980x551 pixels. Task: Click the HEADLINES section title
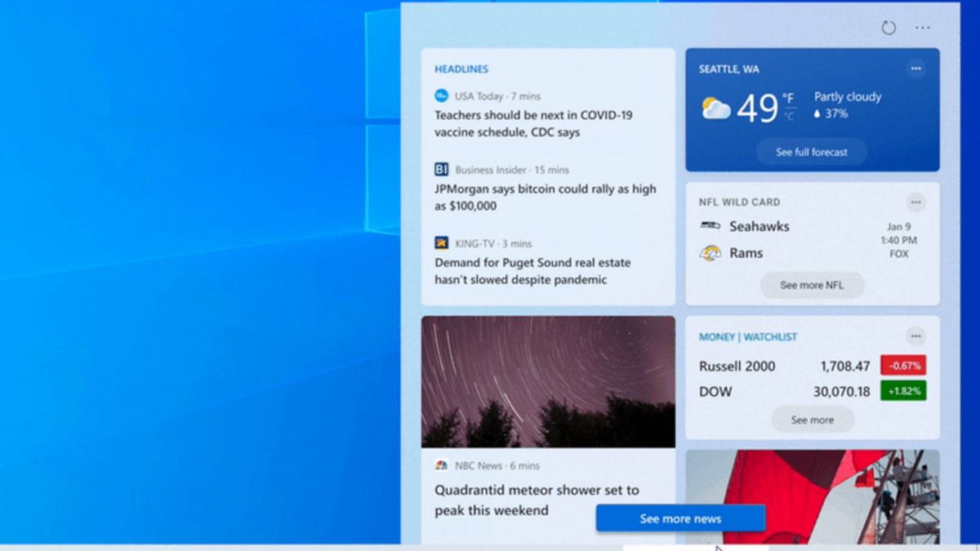tap(461, 69)
